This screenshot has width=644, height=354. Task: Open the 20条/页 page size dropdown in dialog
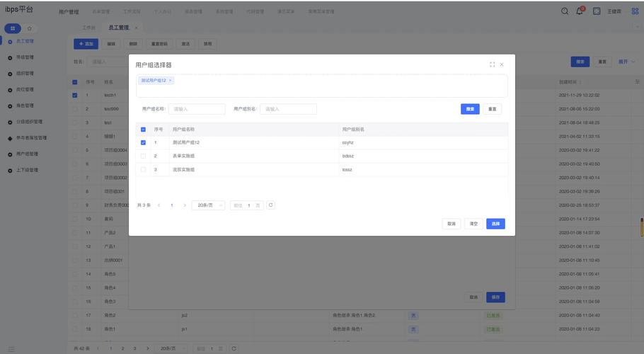[x=208, y=205]
